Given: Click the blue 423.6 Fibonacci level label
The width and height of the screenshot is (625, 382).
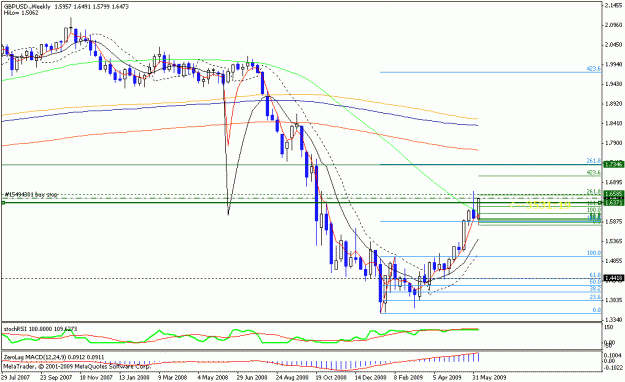Looking at the screenshot, I should (594, 69).
